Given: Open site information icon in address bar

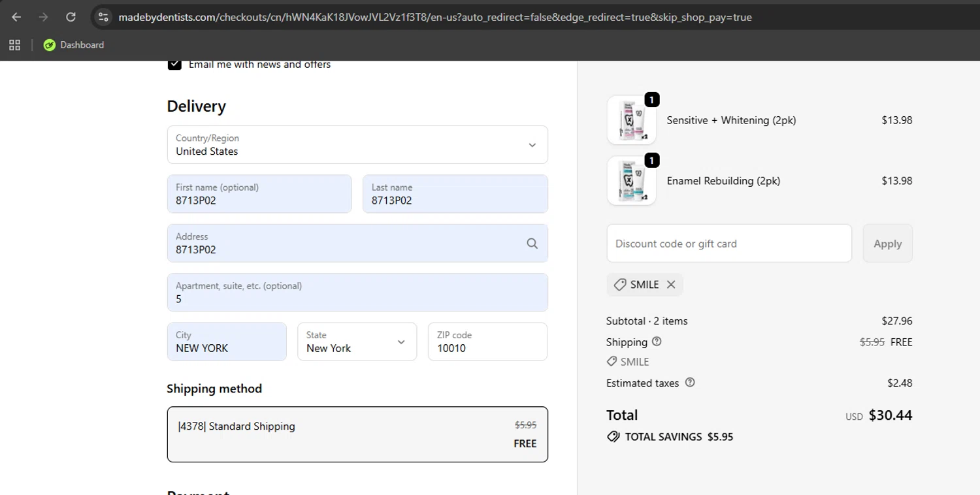Looking at the screenshot, I should coord(103,17).
